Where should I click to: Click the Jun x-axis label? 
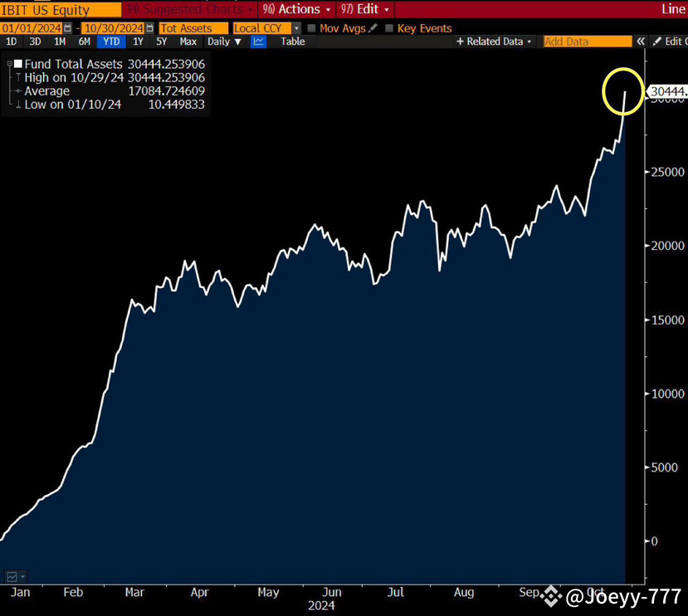332,592
